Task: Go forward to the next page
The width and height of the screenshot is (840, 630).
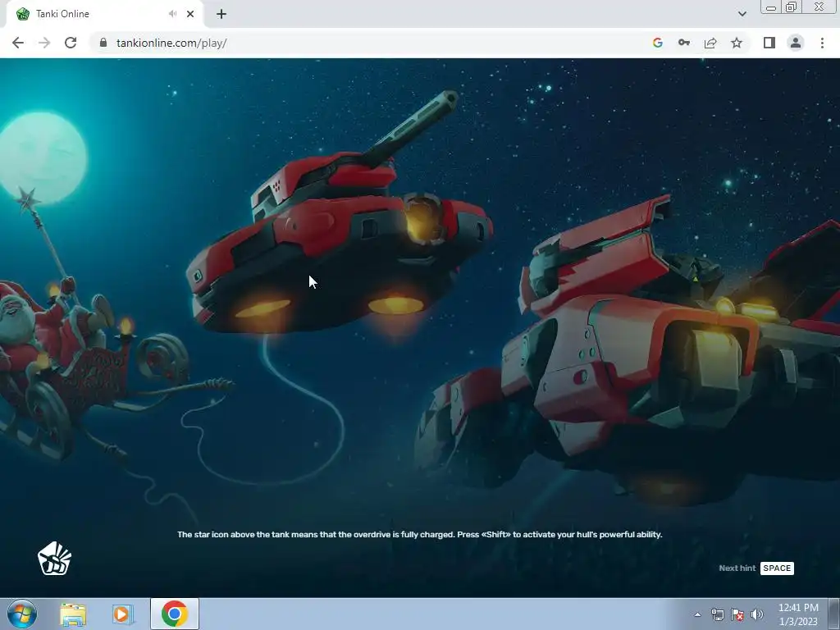Action: (44, 43)
